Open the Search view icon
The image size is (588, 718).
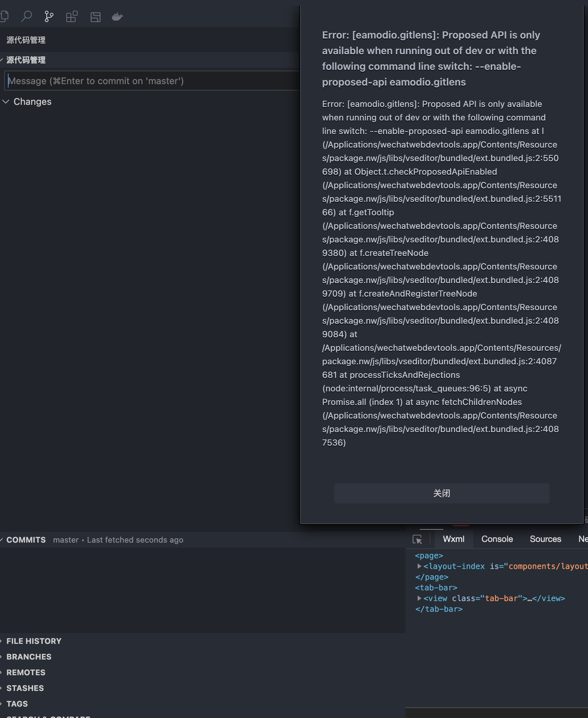click(26, 16)
